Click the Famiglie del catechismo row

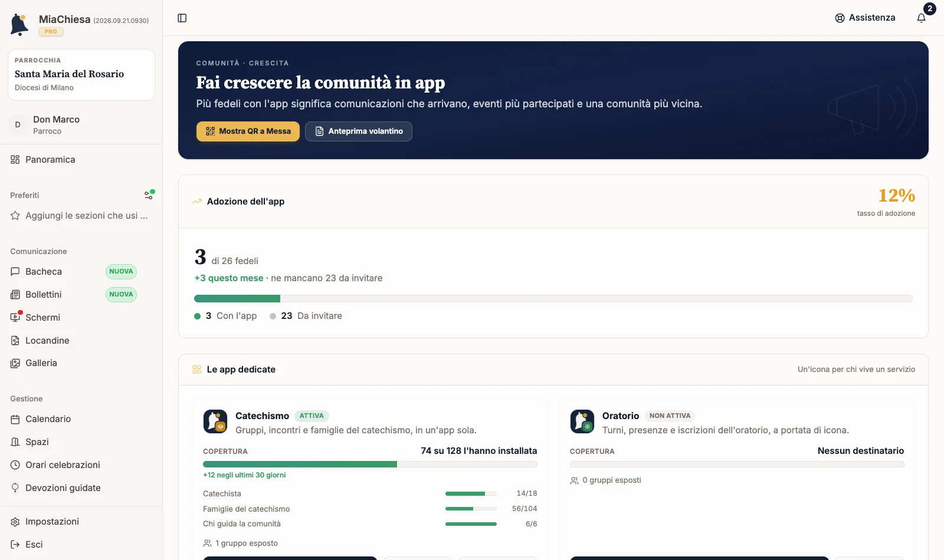(x=370, y=509)
